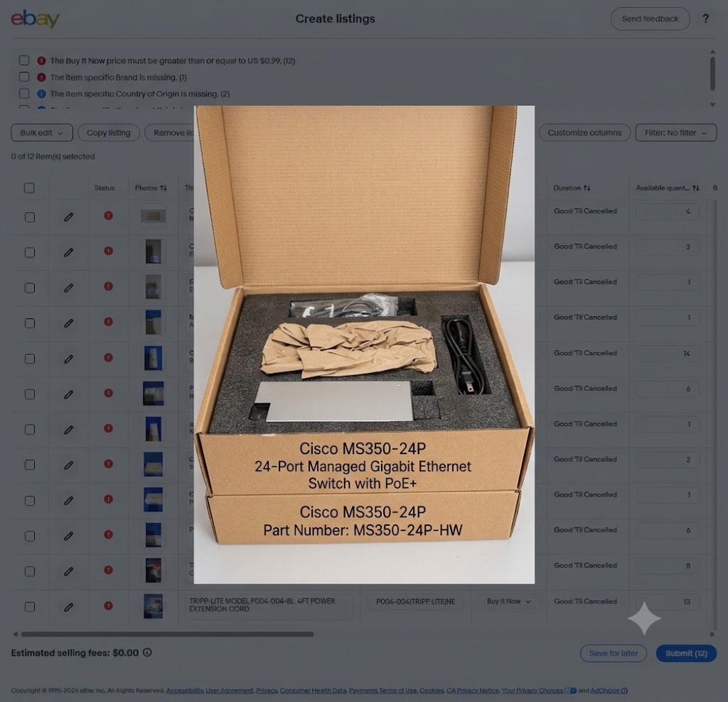Image resolution: width=728 pixels, height=702 pixels.
Task: Check the box for the Buy It Now price error message
Action: click(x=24, y=60)
